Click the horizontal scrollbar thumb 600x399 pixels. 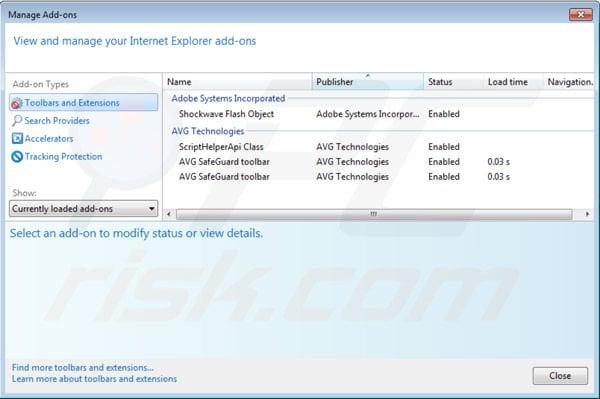coord(374,214)
